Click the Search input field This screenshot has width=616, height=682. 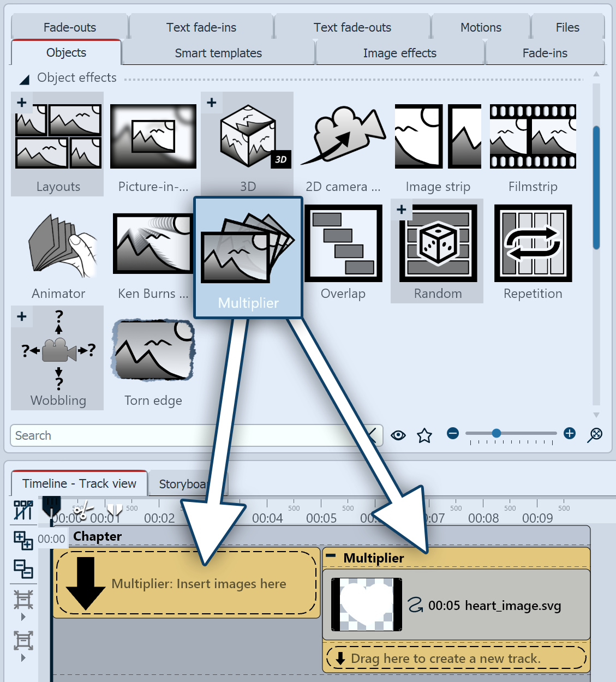(109, 435)
